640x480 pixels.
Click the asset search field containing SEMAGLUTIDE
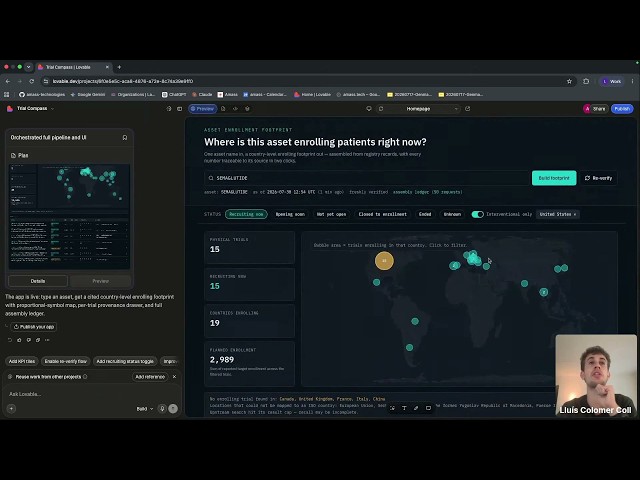point(366,178)
